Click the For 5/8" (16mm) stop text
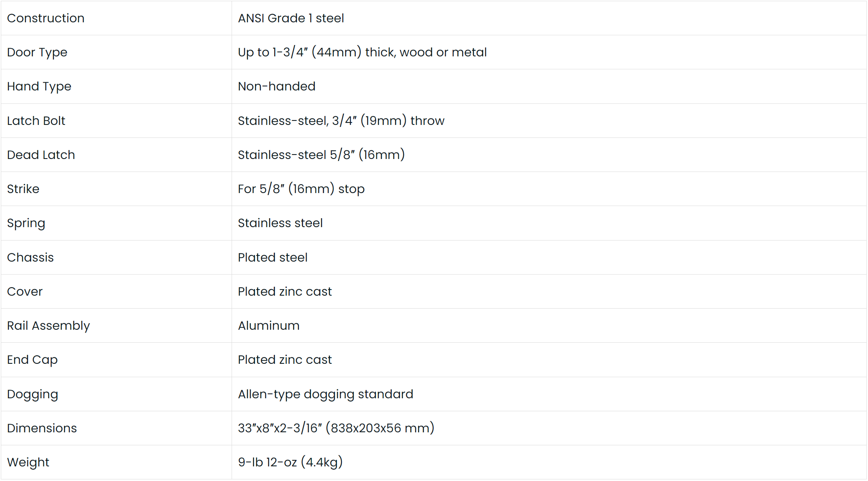The image size is (868, 481). click(x=301, y=189)
